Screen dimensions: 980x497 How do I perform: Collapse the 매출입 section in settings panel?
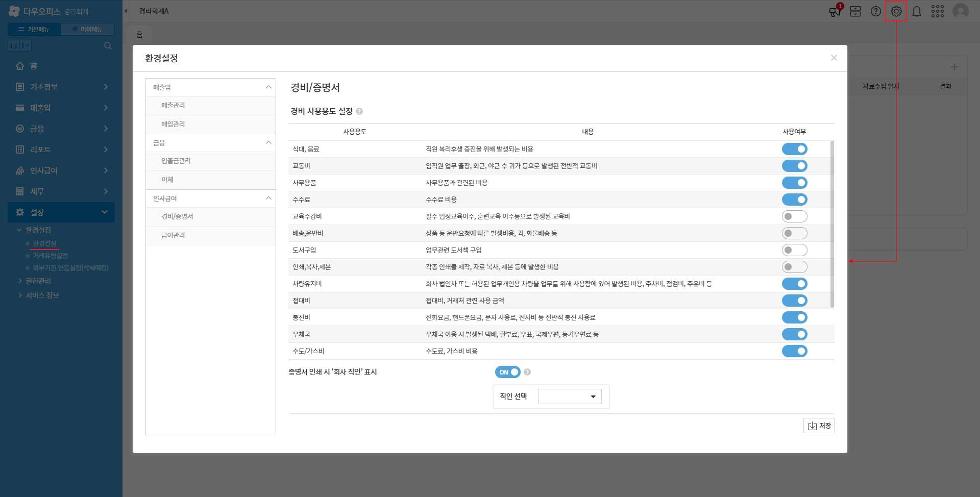tap(268, 87)
